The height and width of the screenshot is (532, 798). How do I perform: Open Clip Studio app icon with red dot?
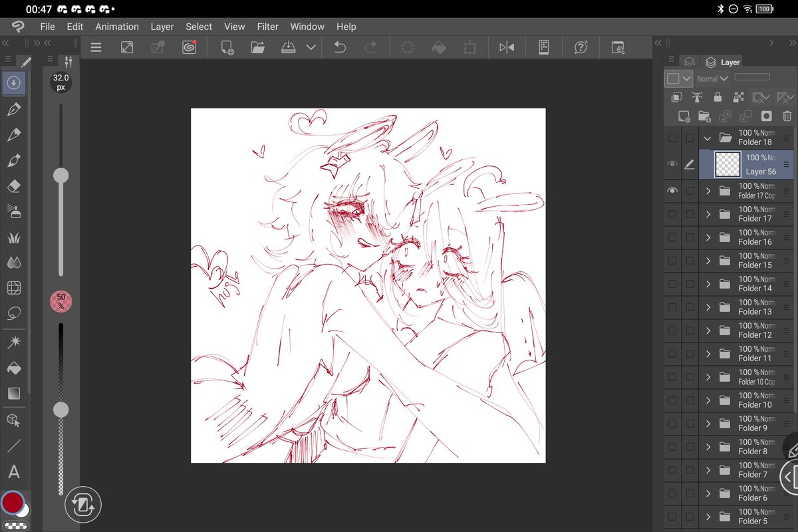pos(189,47)
